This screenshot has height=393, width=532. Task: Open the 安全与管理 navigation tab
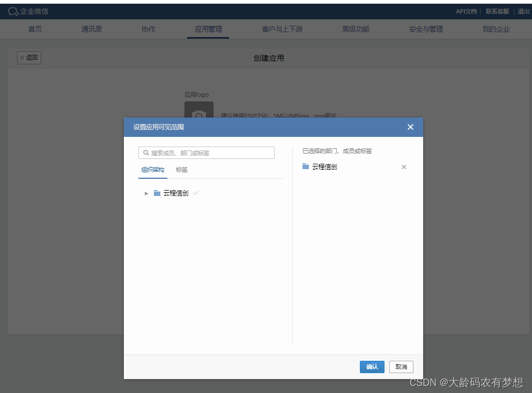coord(426,29)
